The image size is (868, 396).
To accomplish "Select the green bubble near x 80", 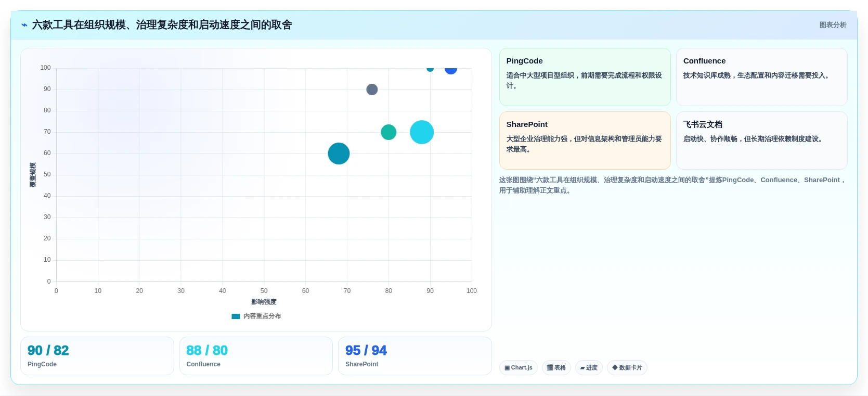I will (388, 132).
